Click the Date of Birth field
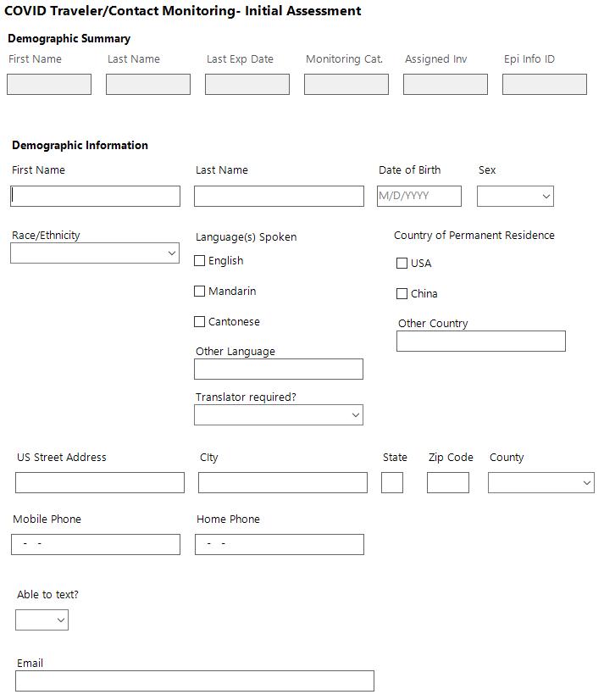This screenshot has width=604, height=700. point(419,197)
